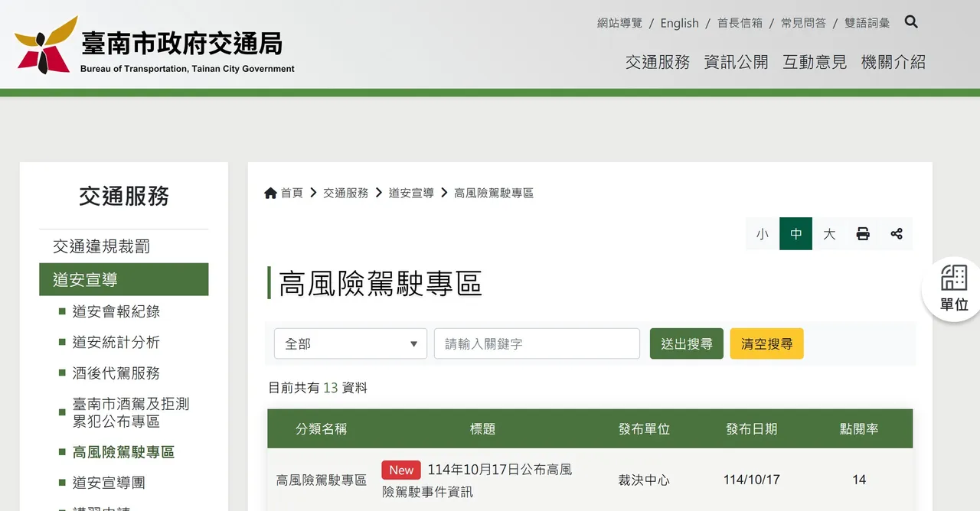Screen dimensions: 980x511
Task: Click the 送出搜尋 button
Action: [686, 344]
